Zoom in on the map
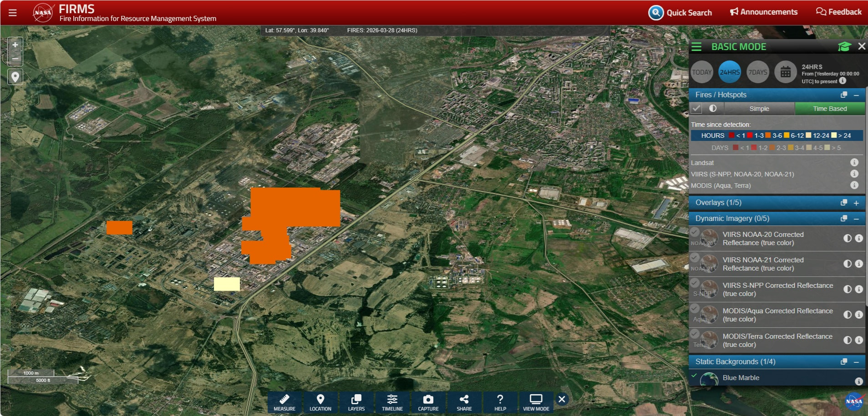 [x=15, y=45]
